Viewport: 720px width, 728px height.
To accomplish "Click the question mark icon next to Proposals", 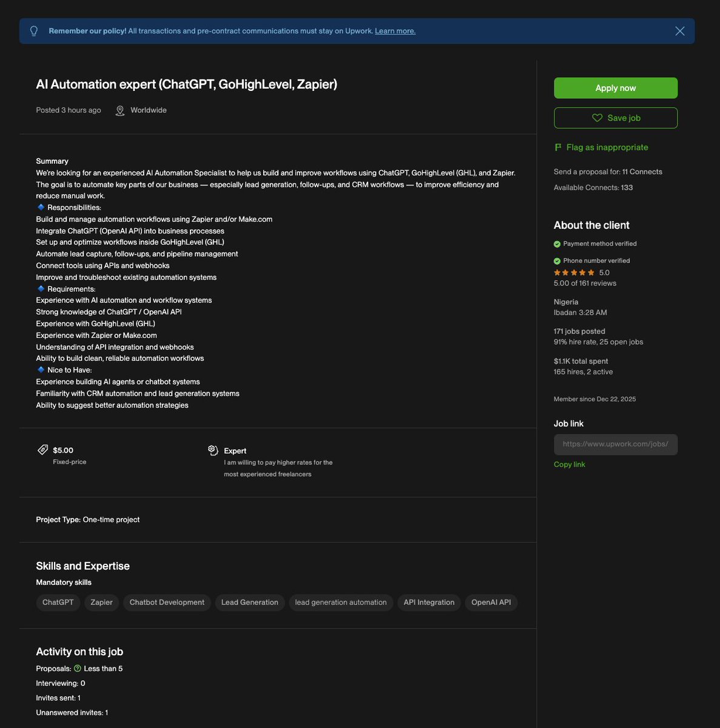I will click(78, 669).
